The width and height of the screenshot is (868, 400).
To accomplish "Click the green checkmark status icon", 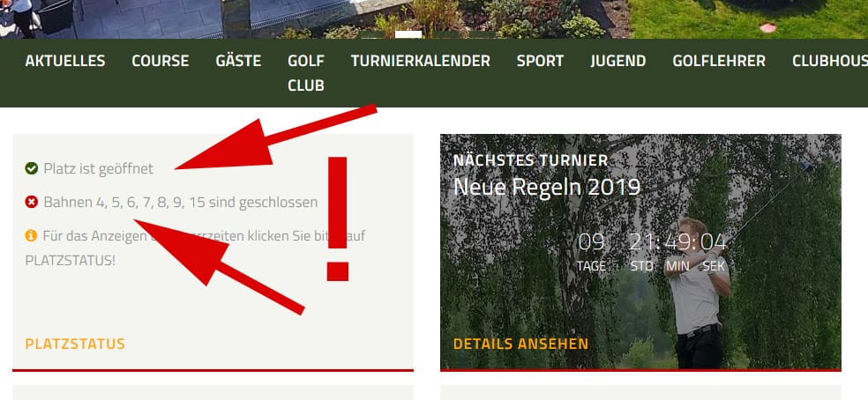I will point(32,168).
